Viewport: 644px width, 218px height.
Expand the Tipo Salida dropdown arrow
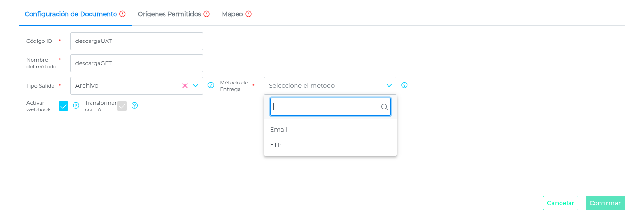[x=195, y=85]
